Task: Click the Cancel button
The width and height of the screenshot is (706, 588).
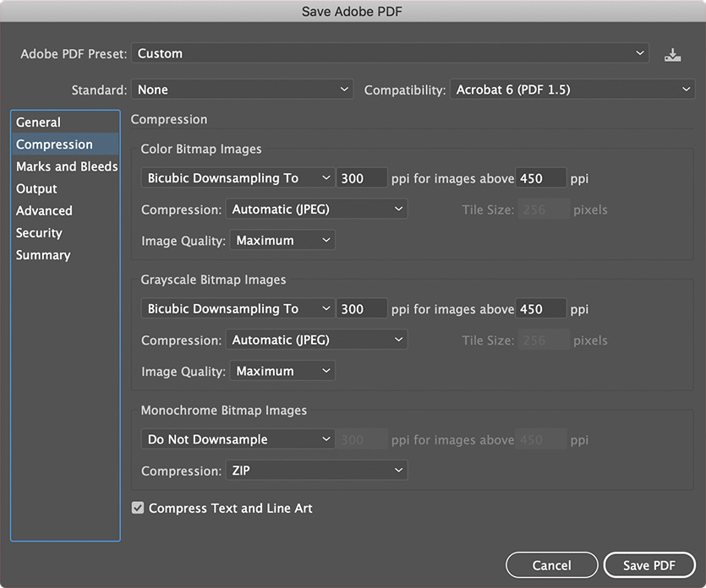Action: (551, 565)
